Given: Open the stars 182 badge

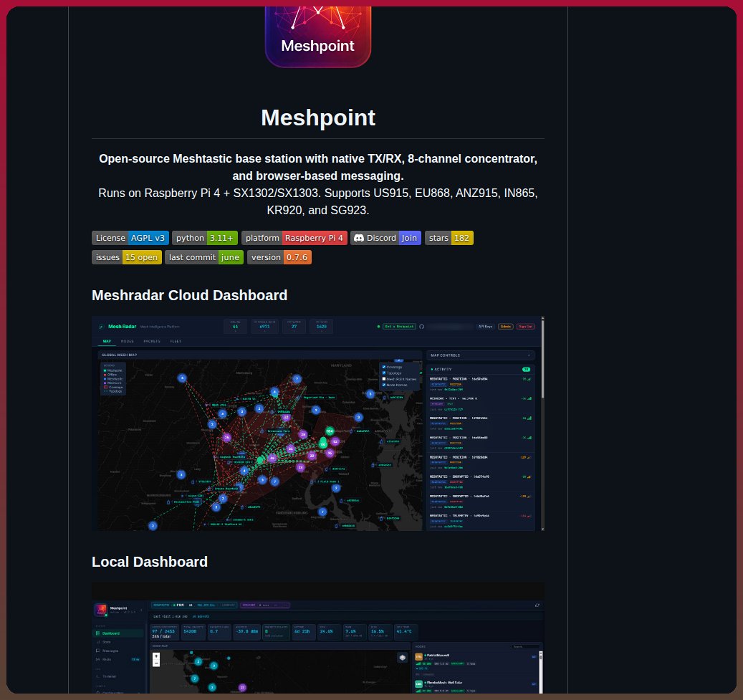Looking at the screenshot, I should pos(449,238).
